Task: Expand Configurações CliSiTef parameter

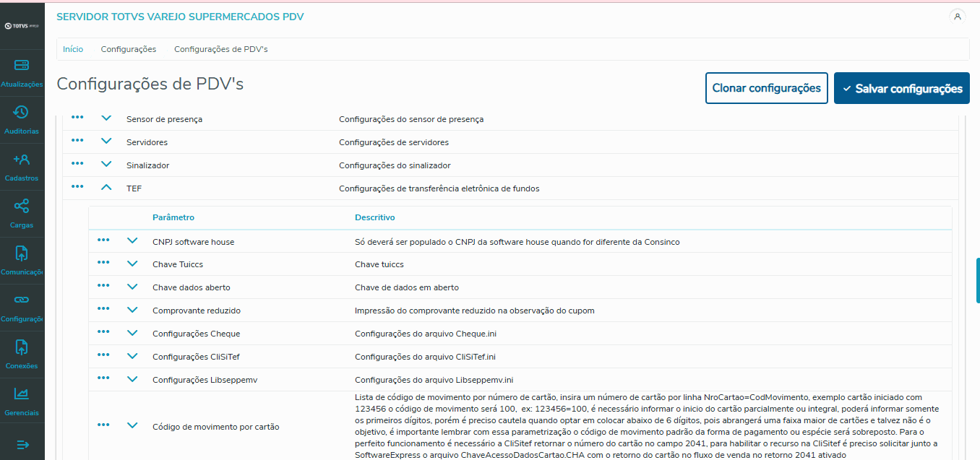Action: (132, 355)
